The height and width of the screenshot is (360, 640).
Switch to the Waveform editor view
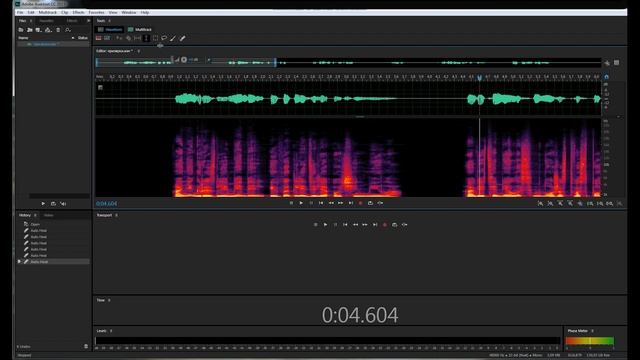[110, 29]
